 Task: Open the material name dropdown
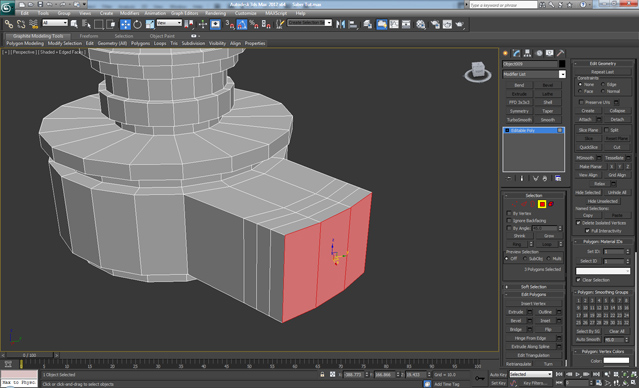tap(603, 271)
